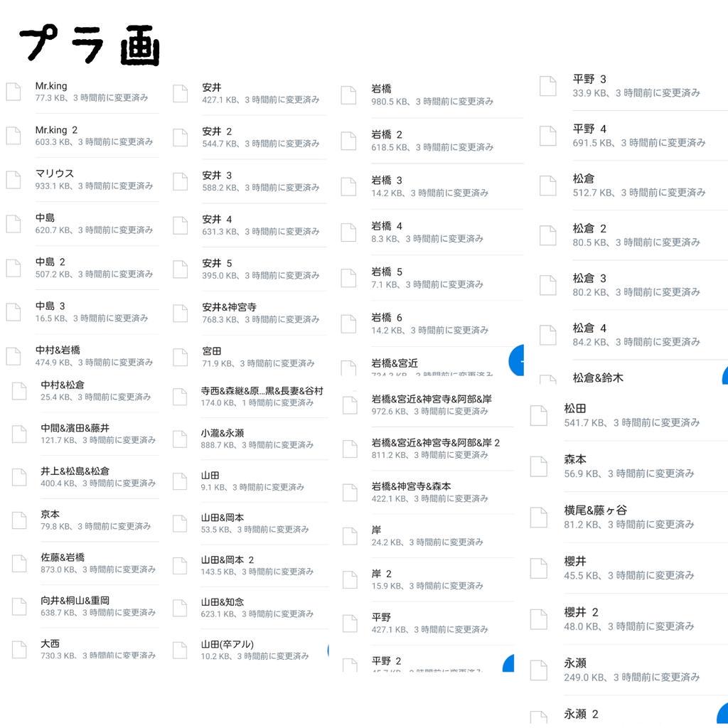Select the file icon for 岩橋 2

click(x=348, y=141)
